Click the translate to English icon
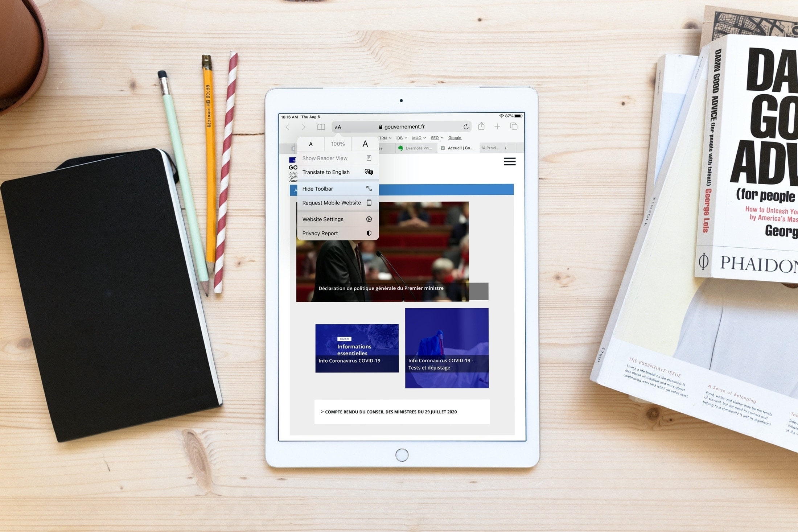Image resolution: width=798 pixels, height=532 pixels. pos(369,172)
